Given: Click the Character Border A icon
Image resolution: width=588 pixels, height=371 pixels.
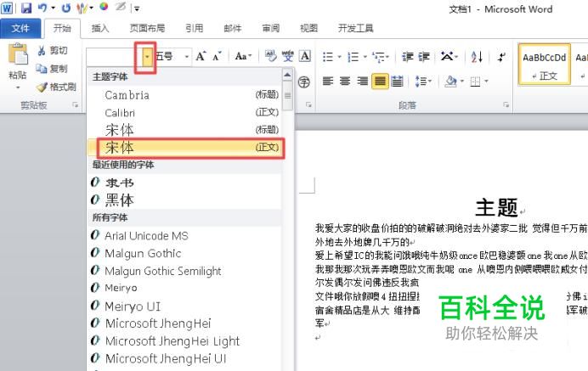Looking at the screenshot, I should [x=305, y=57].
